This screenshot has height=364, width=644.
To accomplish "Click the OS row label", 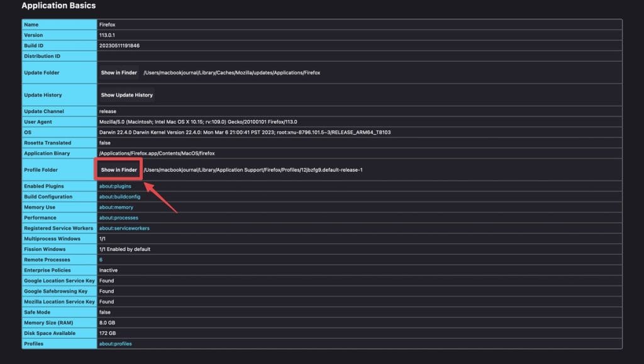I will tap(28, 132).
